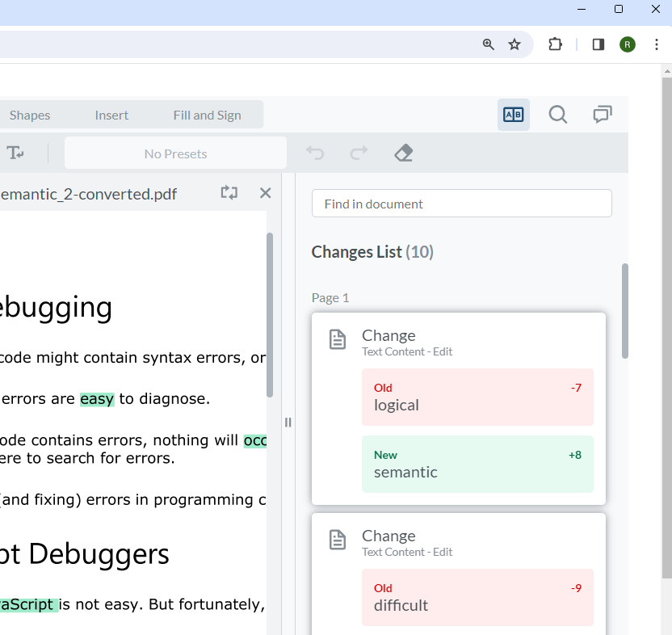The width and height of the screenshot is (672, 635).
Task: Open the Chrome three-dot menu
Action: click(657, 44)
